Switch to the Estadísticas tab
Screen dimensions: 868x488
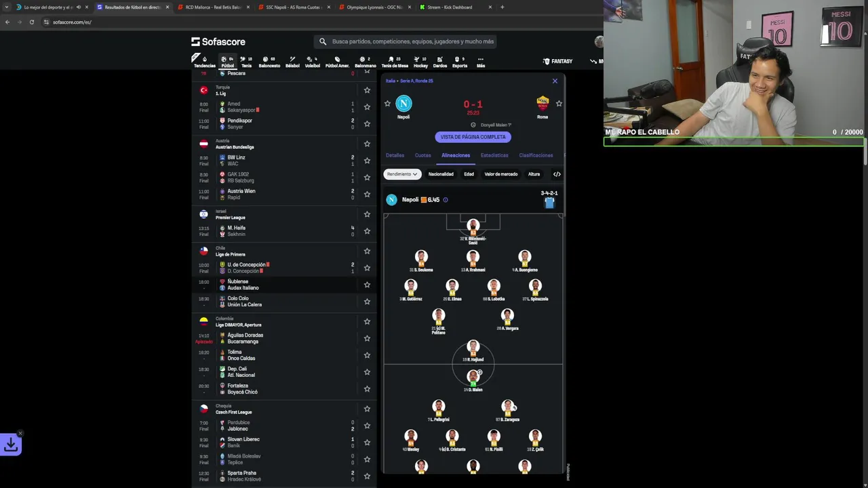pos(494,155)
